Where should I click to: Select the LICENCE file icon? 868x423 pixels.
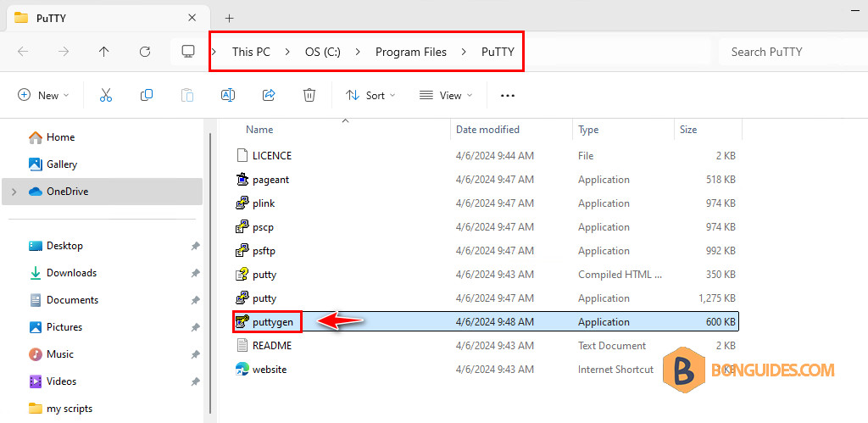(x=242, y=156)
